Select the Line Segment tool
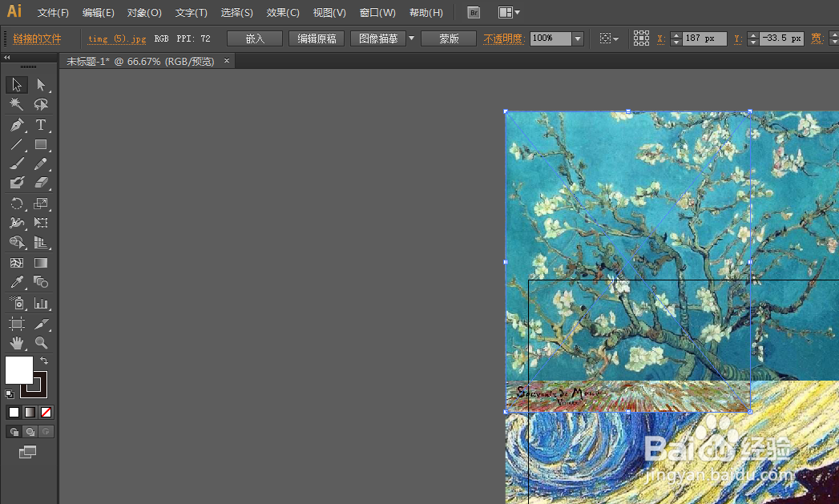Screen dimensions: 839x504 pos(17,144)
